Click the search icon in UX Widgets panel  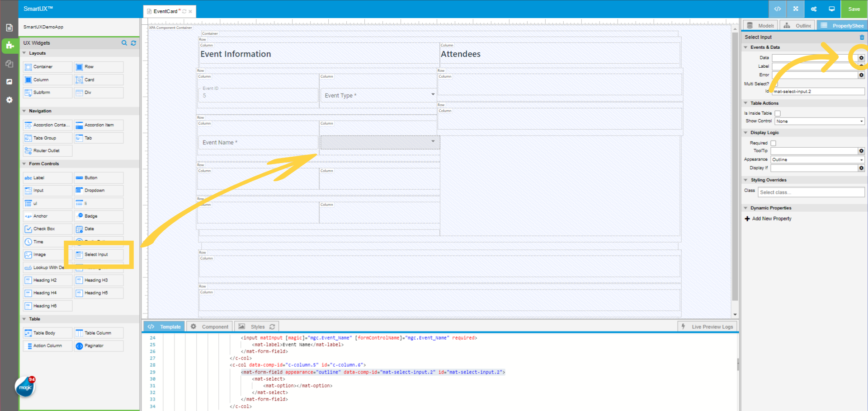pos(124,43)
